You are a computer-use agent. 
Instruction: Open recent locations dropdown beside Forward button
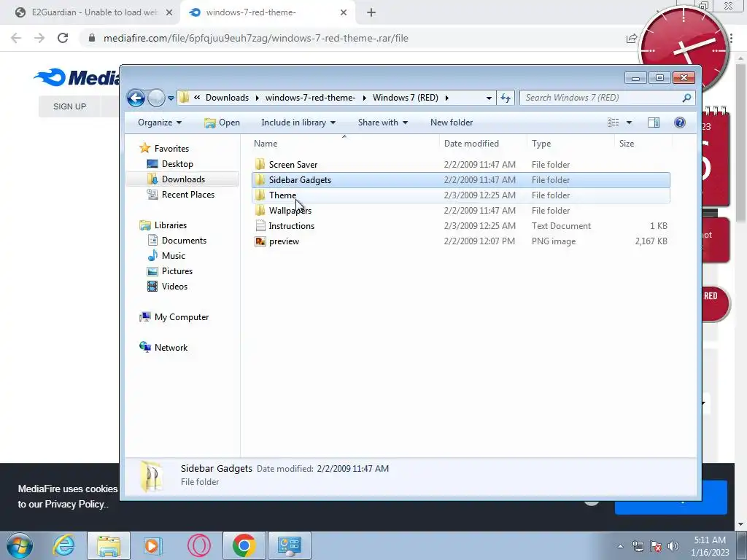pos(171,98)
